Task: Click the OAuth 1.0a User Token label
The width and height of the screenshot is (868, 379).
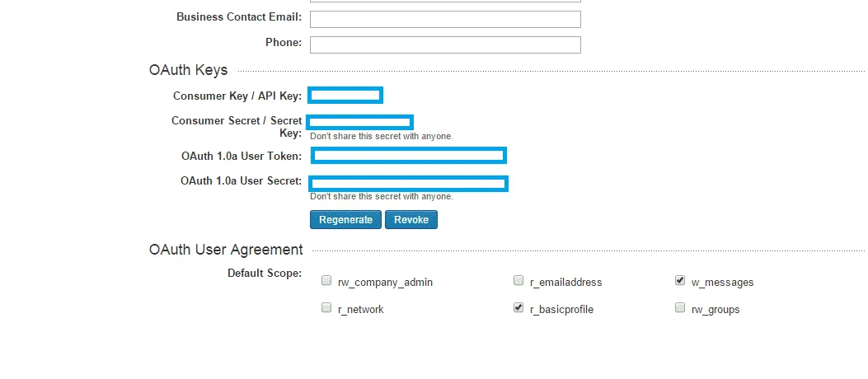Action: coord(242,156)
